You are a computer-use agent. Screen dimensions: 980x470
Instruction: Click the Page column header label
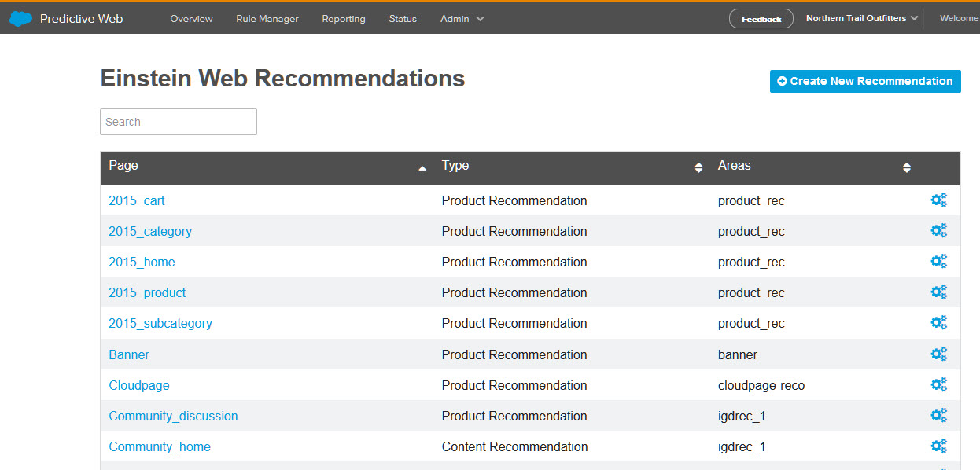(123, 166)
